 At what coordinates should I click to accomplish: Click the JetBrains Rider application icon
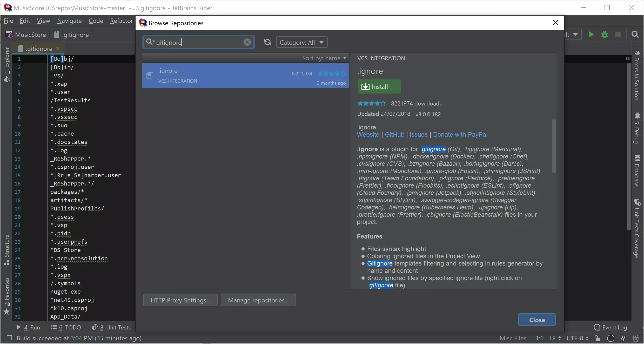pyautogui.click(x=7, y=7)
